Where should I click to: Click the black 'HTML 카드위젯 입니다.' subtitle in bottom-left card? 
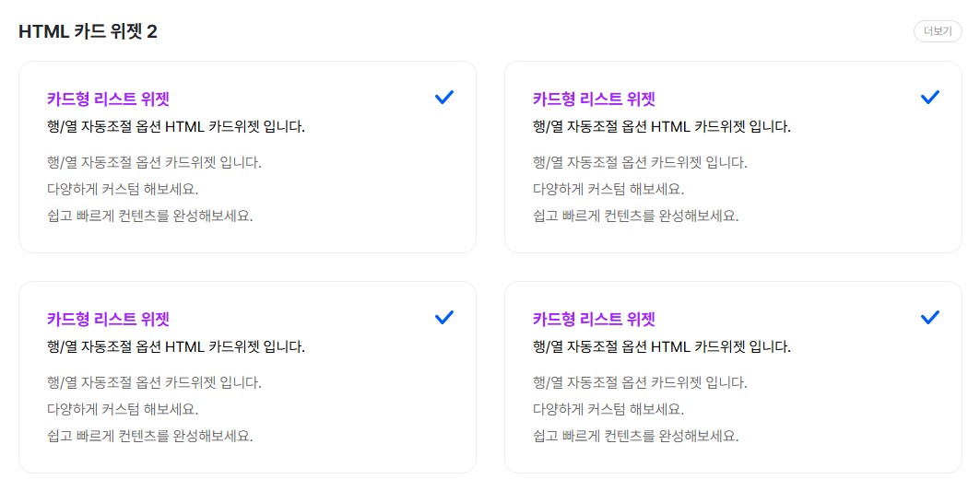(176, 347)
